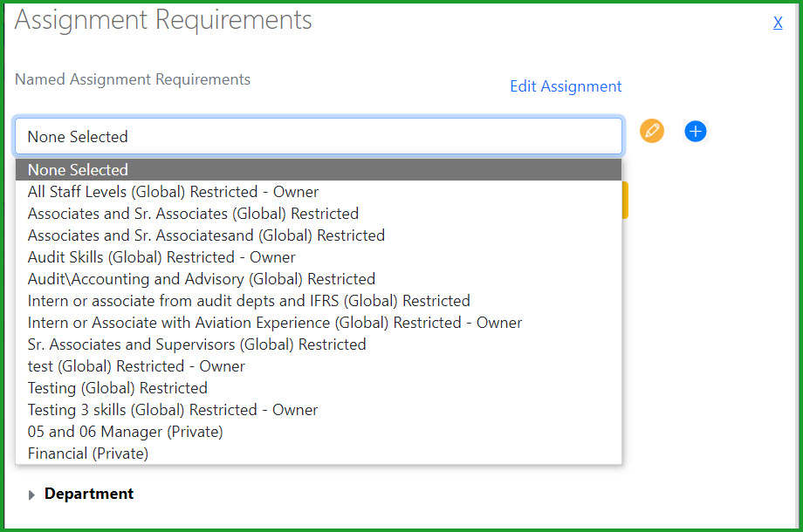Close the Assignment Requirements dialog
The width and height of the screenshot is (803, 532).
coord(778,23)
